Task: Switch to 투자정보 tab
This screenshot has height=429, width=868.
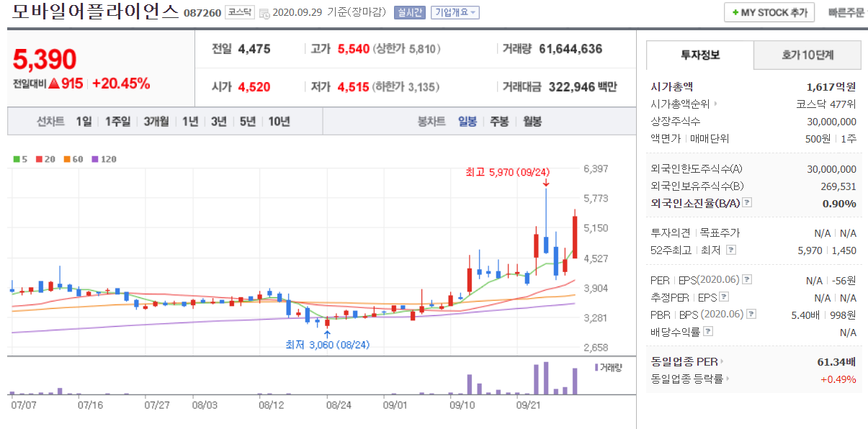Action: click(700, 55)
